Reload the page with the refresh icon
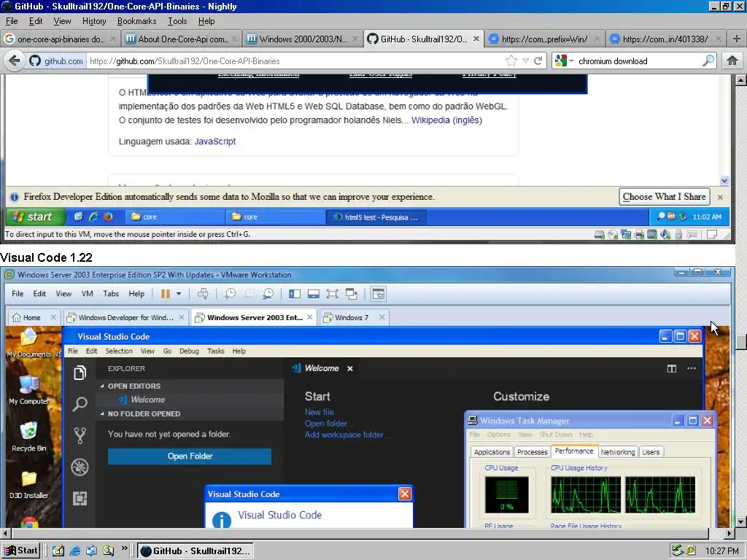 coord(538,61)
